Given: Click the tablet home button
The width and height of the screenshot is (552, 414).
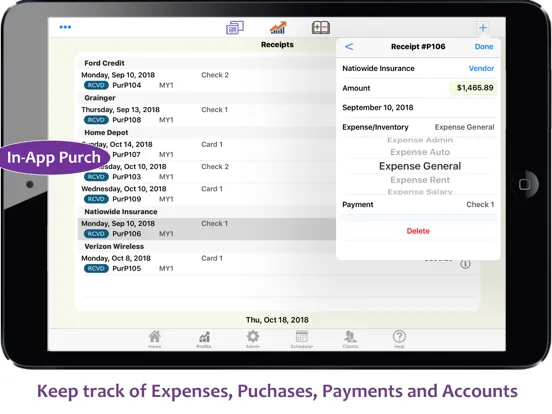Looking at the screenshot, I should 525,184.
